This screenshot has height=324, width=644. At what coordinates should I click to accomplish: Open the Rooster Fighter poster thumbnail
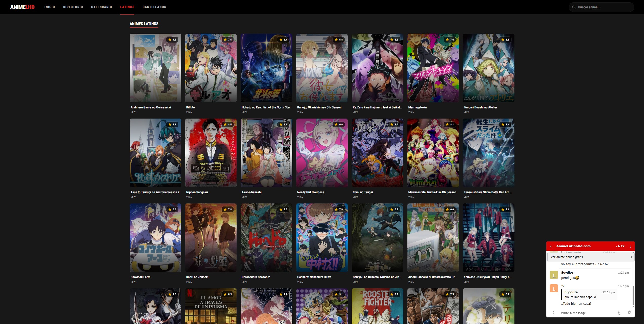point(377,306)
